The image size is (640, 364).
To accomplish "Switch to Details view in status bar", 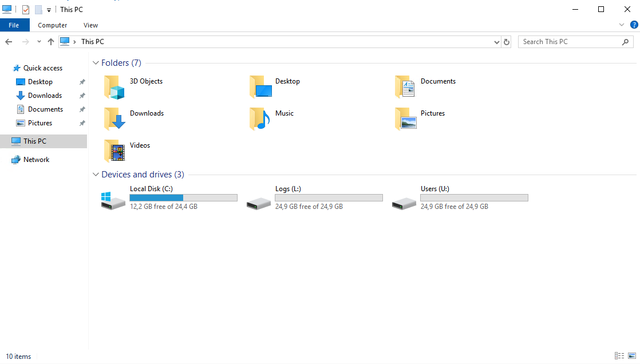I will click(619, 356).
